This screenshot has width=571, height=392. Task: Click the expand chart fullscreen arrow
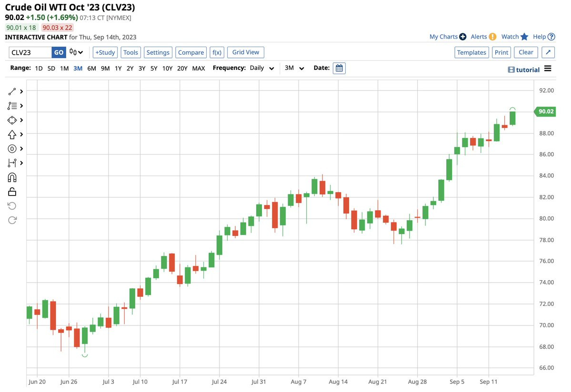point(549,52)
